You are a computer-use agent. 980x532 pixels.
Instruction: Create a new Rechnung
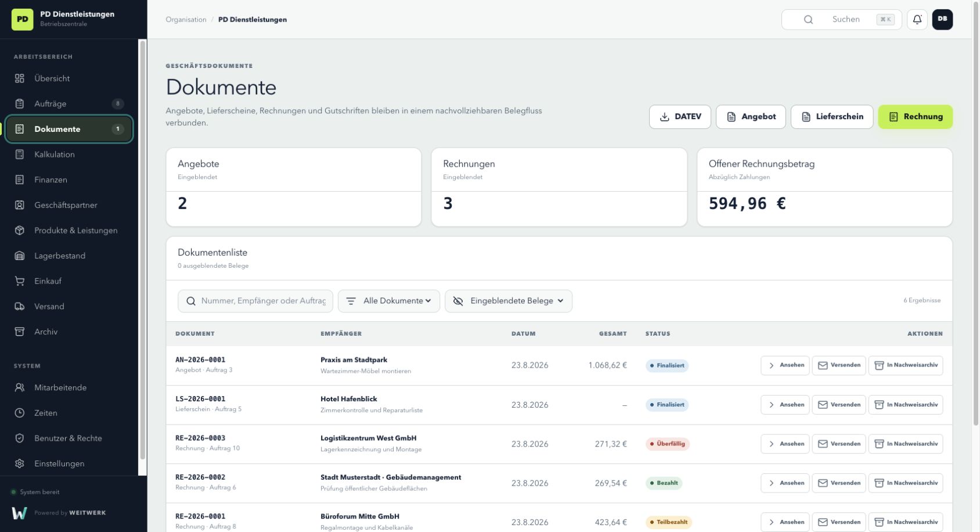[915, 117]
